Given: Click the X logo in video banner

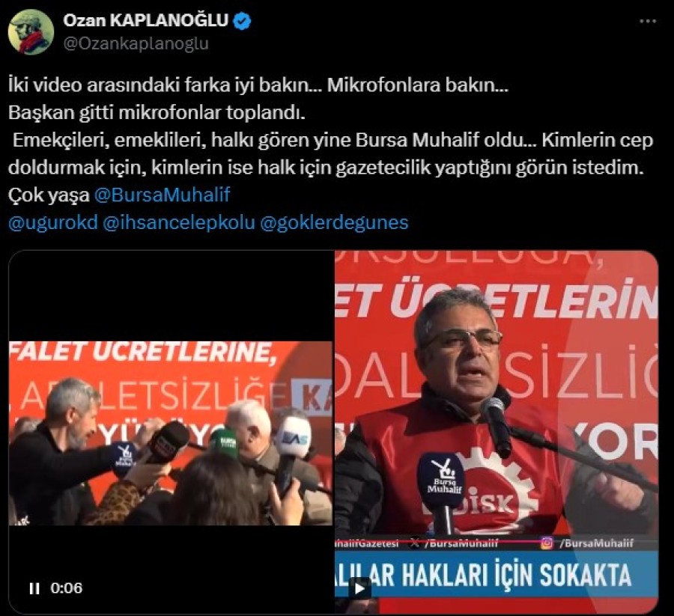Looking at the screenshot, I should [415, 543].
